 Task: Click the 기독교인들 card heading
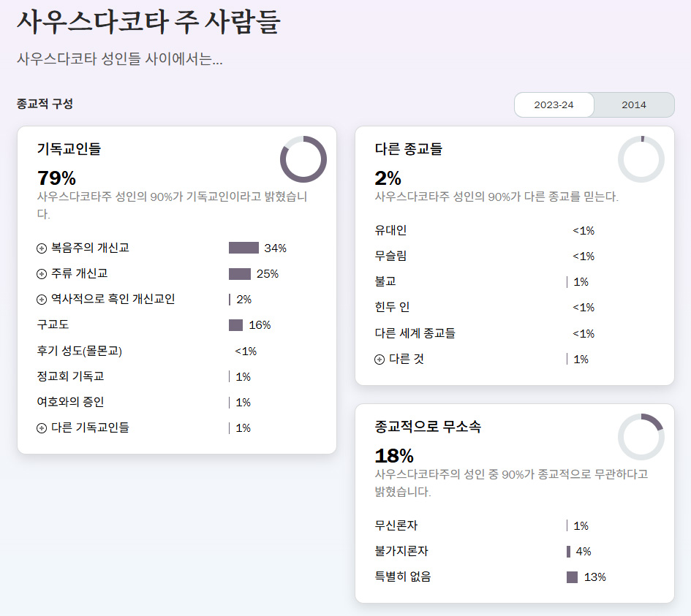pyautogui.click(x=69, y=149)
